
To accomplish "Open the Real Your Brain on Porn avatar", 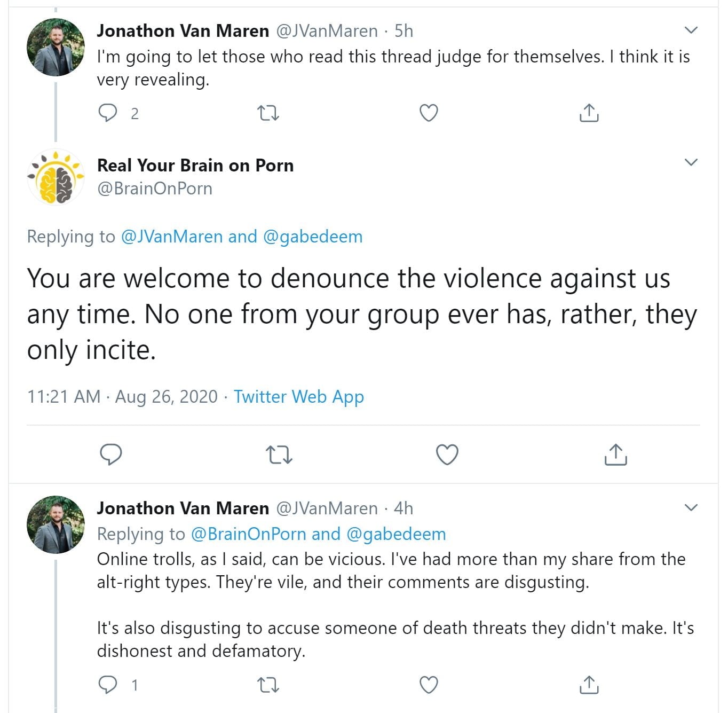I will click(x=56, y=177).
